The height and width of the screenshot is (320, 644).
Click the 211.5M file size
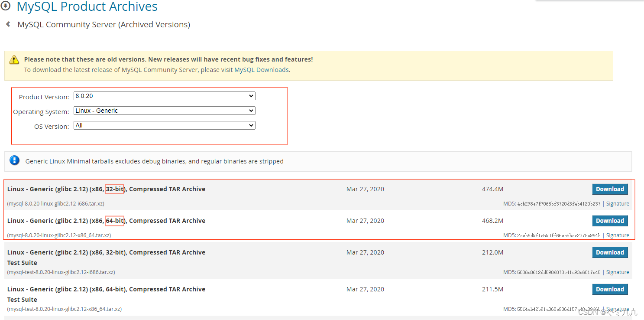coord(492,289)
